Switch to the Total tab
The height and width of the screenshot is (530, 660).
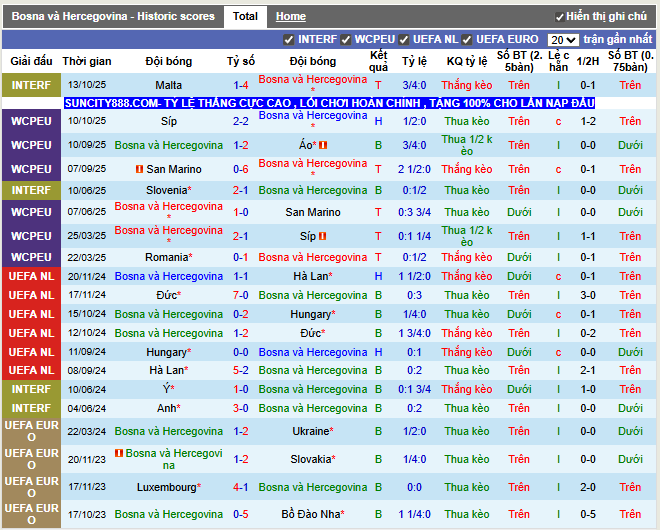[x=245, y=16]
